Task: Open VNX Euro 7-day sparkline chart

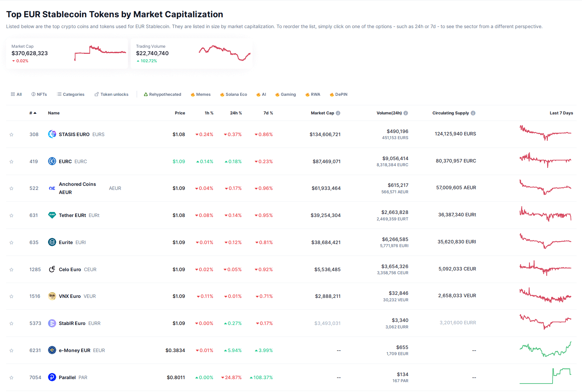Action: (x=545, y=295)
